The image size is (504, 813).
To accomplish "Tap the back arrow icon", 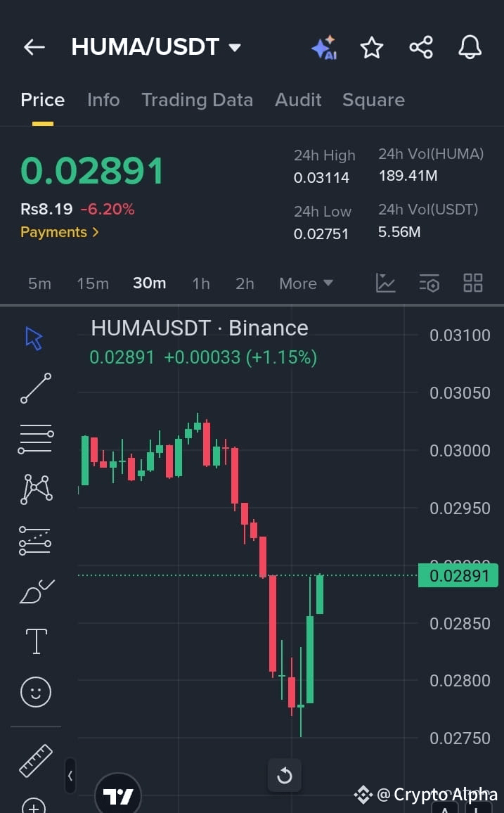I will click(x=34, y=47).
